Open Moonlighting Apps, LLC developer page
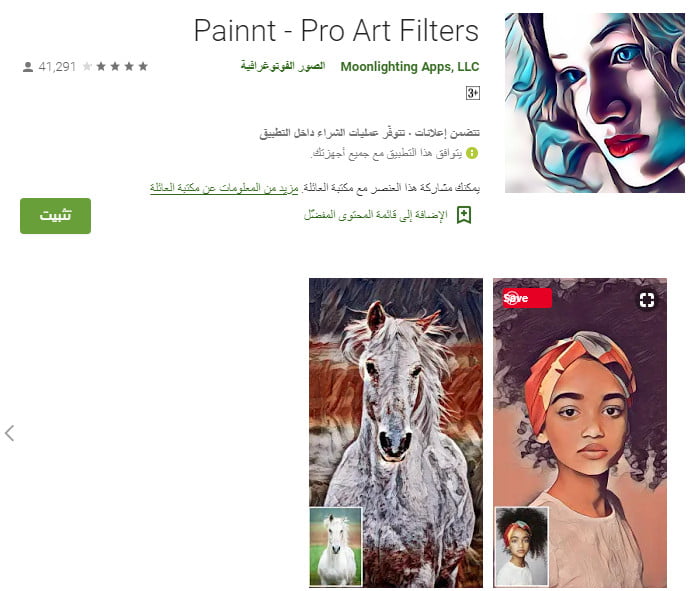The height and width of the screenshot is (591, 695). [x=410, y=67]
